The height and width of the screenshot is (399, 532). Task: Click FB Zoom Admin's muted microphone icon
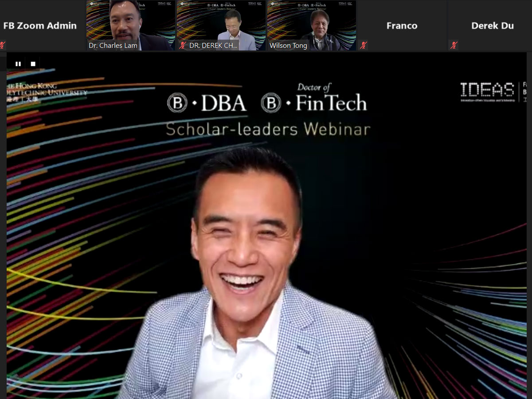3,45
